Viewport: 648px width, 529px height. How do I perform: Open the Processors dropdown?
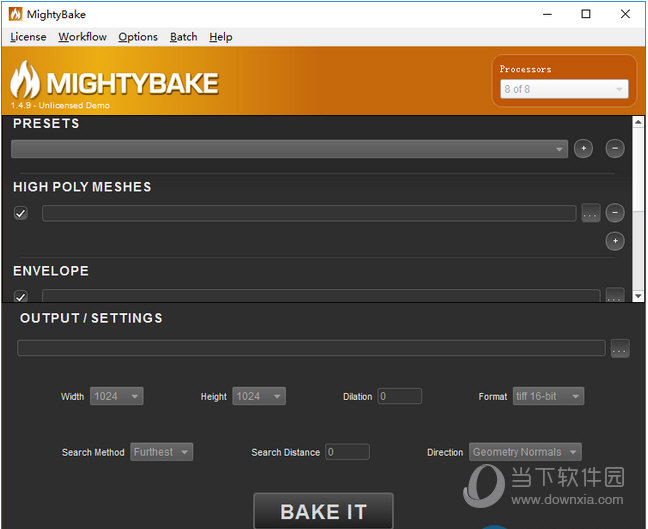pyautogui.click(x=564, y=89)
